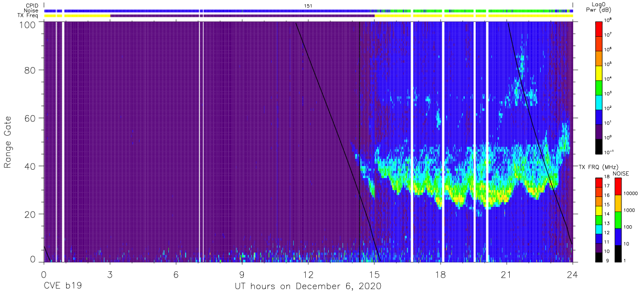Click the NOISE legend title
The width and height of the screenshot is (644, 297).
tap(620, 173)
